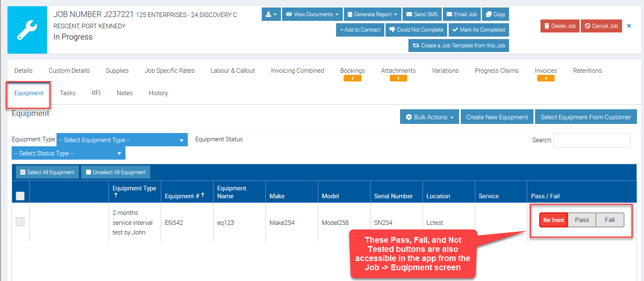This screenshot has width=644, height=281.
Task: Open the Select Status Type dropdown
Action: (68, 153)
